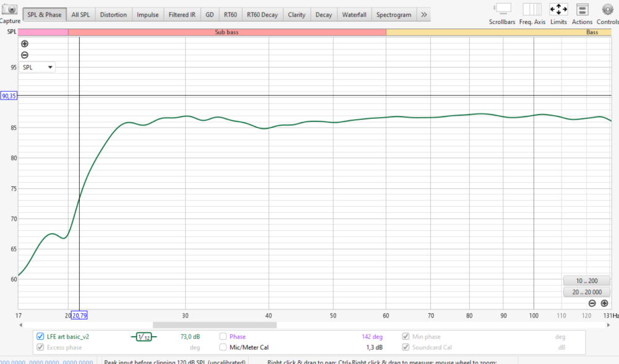Viewport: 619px width, 364px height.
Task: Switch to the Waterfall tab
Action: point(354,14)
